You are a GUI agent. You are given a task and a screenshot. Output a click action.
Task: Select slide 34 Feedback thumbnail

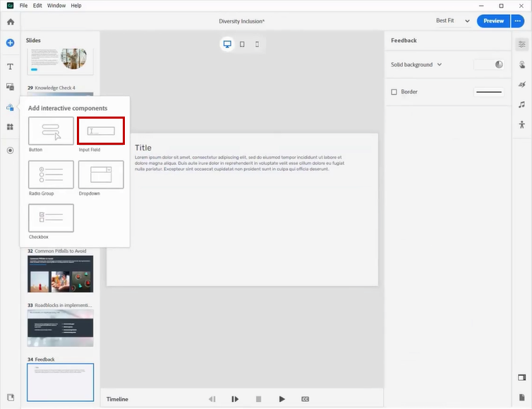tap(61, 382)
